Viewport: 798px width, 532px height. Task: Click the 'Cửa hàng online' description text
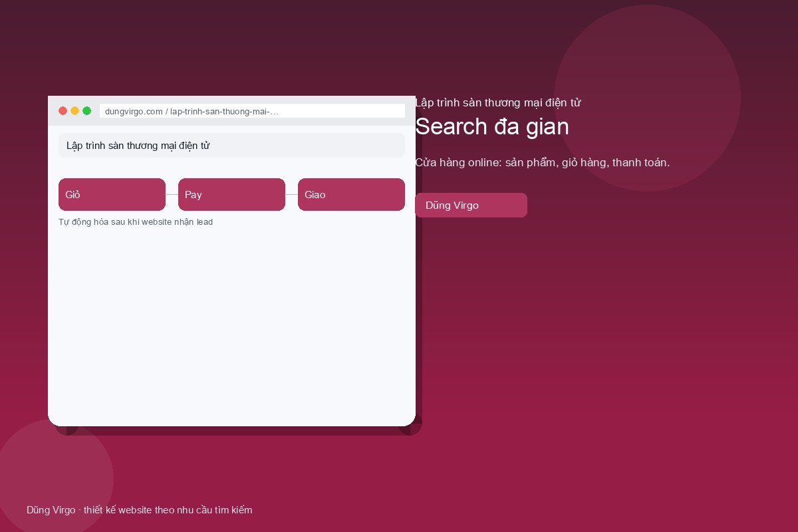click(542, 163)
